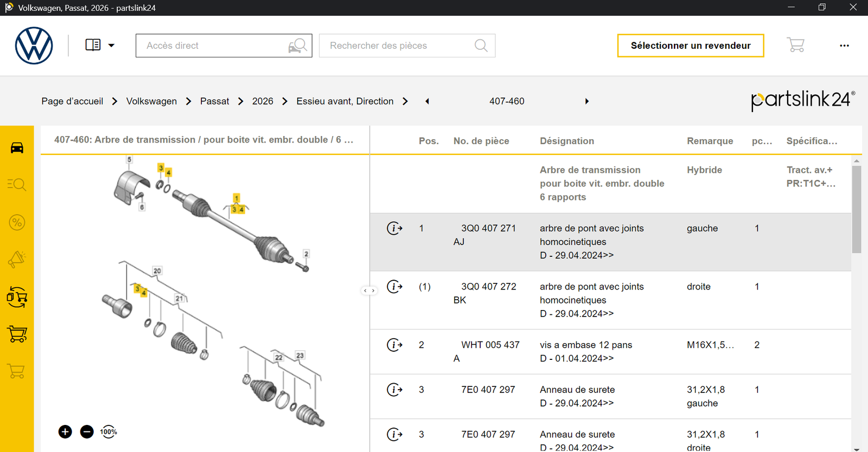This screenshot has height=452, width=868.
Task: Open the bottom cart sidebar icon
Action: [17, 371]
